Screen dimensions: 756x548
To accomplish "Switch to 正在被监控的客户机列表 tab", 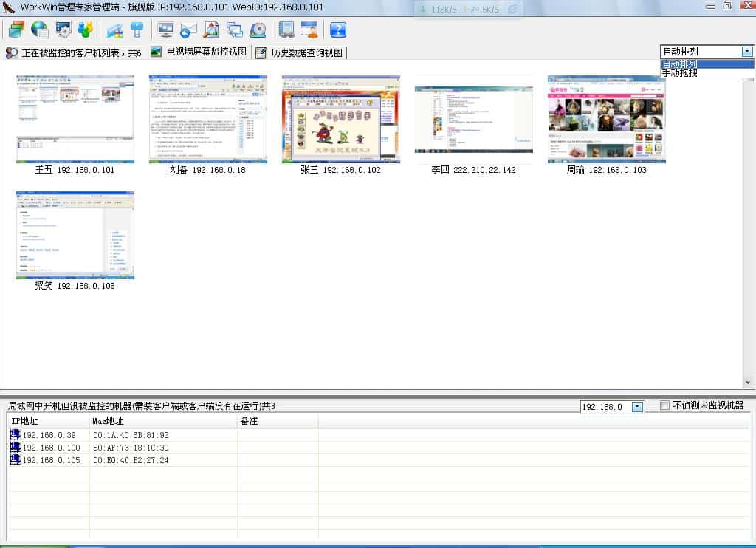I will [x=74, y=52].
